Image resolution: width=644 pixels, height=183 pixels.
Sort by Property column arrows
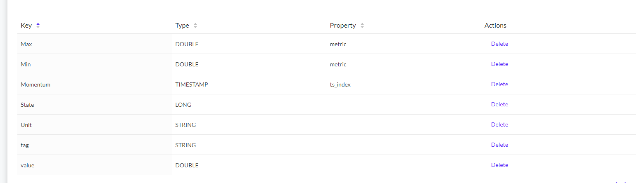pos(362,26)
